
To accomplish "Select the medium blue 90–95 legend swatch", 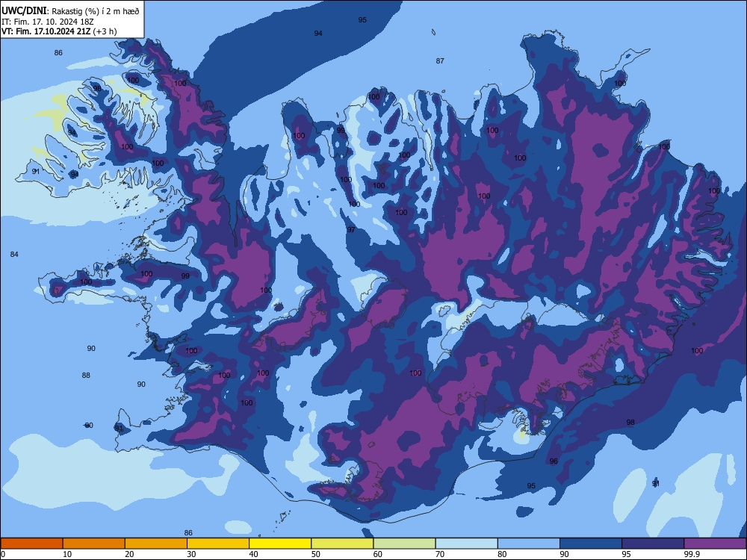I will (x=591, y=544).
